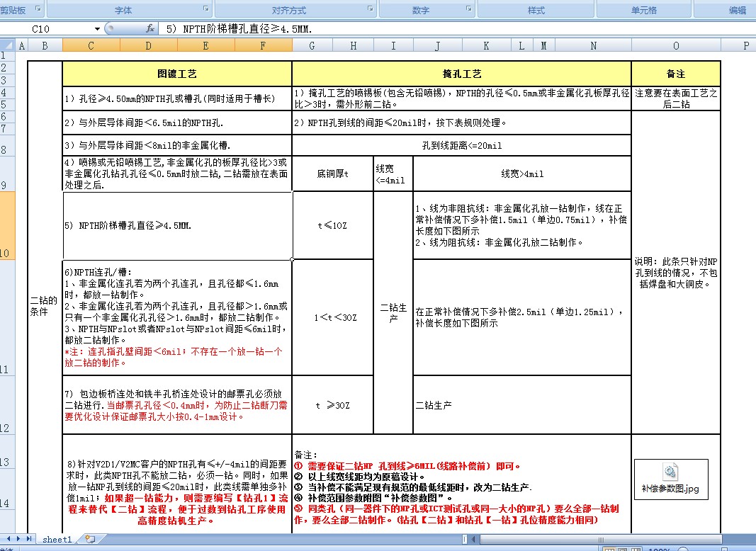Select column D header
The image size is (756, 551).
[x=149, y=46]
